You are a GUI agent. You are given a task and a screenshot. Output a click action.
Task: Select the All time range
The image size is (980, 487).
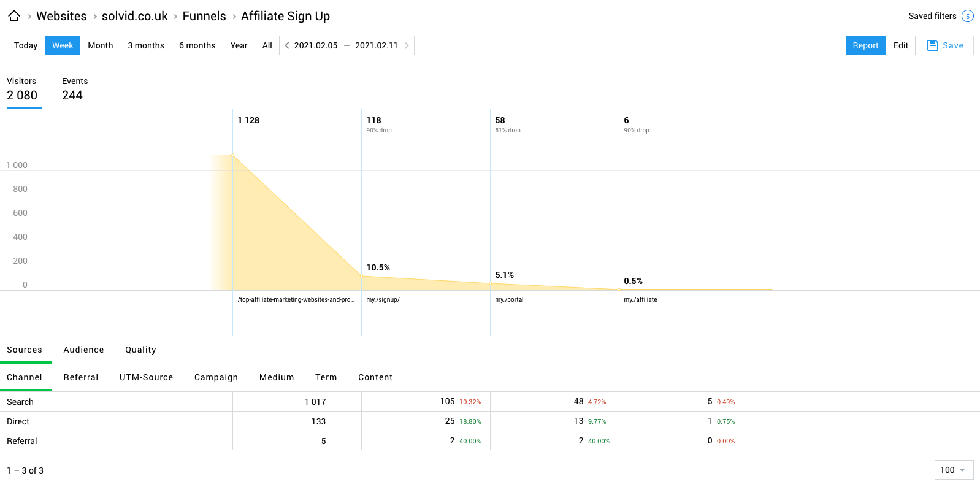point(267,45)
